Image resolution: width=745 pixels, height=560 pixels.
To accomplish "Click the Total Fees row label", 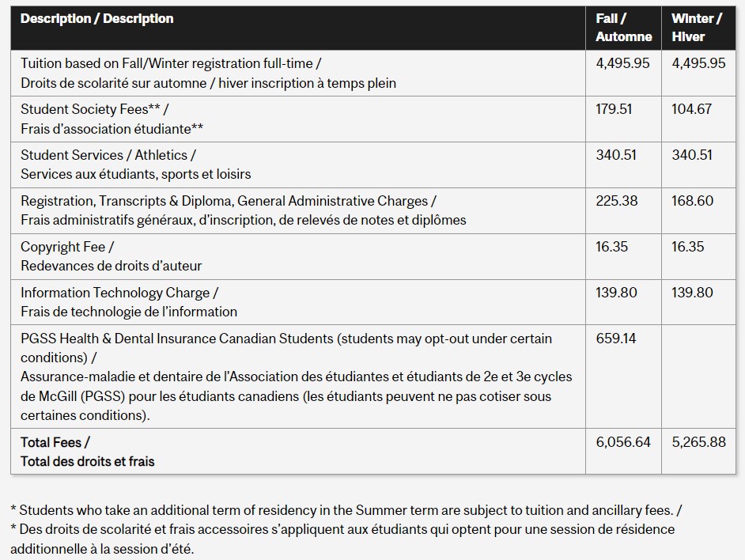I will pos(55,442).
